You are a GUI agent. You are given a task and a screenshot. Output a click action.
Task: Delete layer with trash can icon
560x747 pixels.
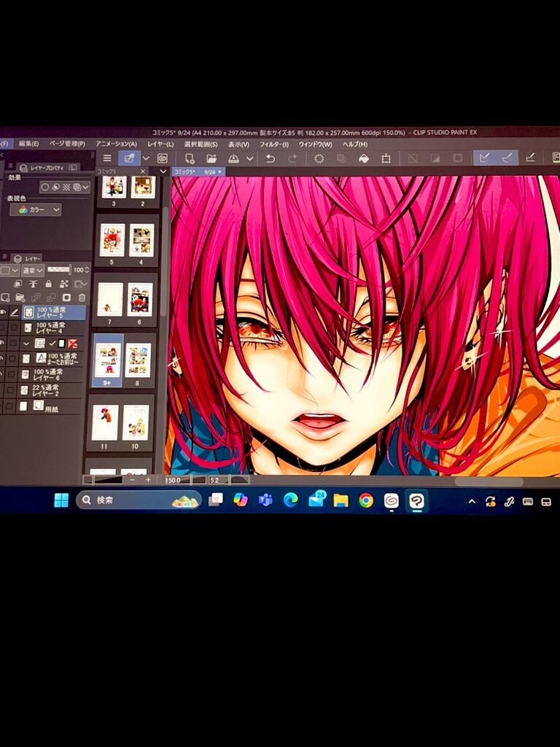[x=82, y=298]
